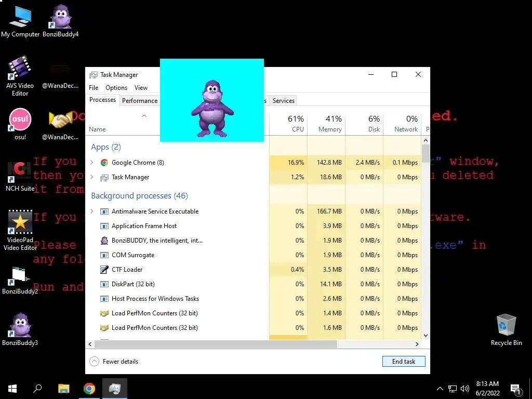Open the volume control in system tray
Screen dimensions: 532x399
pos(465,389)
